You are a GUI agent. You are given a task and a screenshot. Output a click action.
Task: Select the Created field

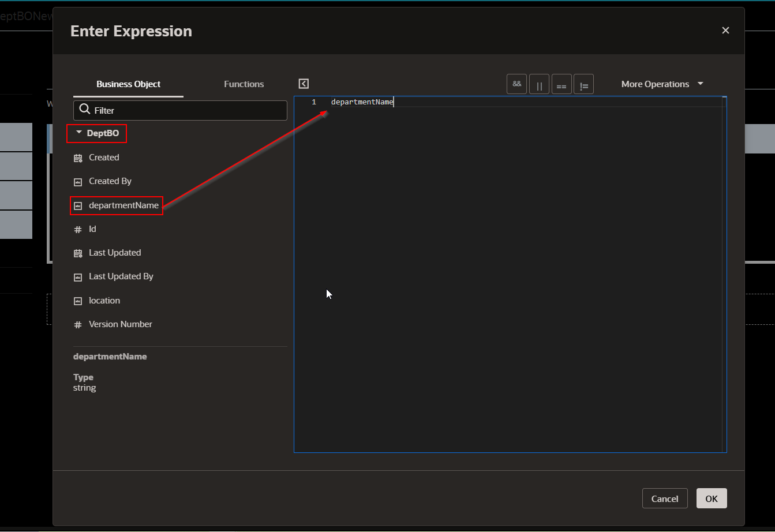pyautogui.click(x=104, y=157)
